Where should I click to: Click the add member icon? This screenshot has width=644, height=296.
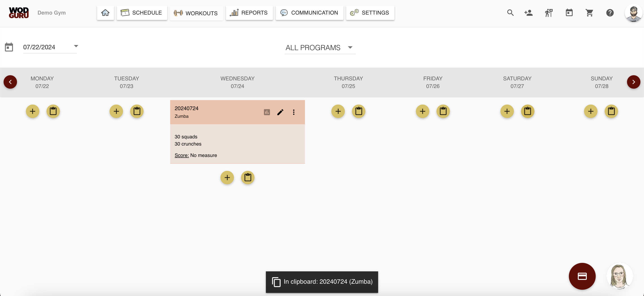(x=528, y=13)
